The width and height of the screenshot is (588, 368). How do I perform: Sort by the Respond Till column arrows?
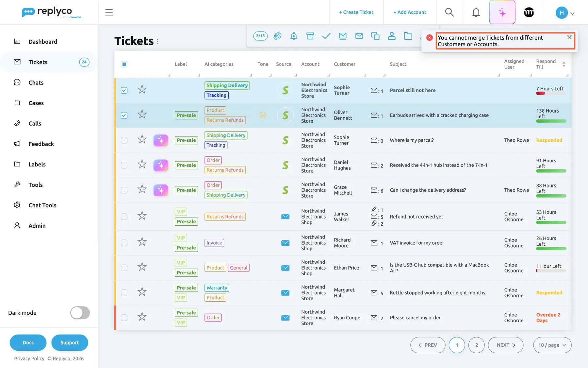coord(564,64)
